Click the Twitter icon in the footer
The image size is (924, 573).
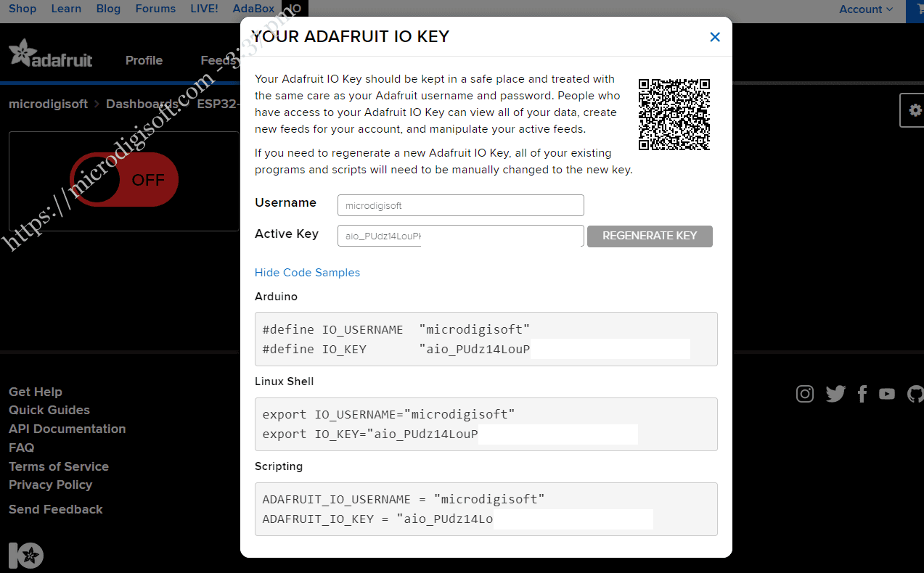pos(835,394)
